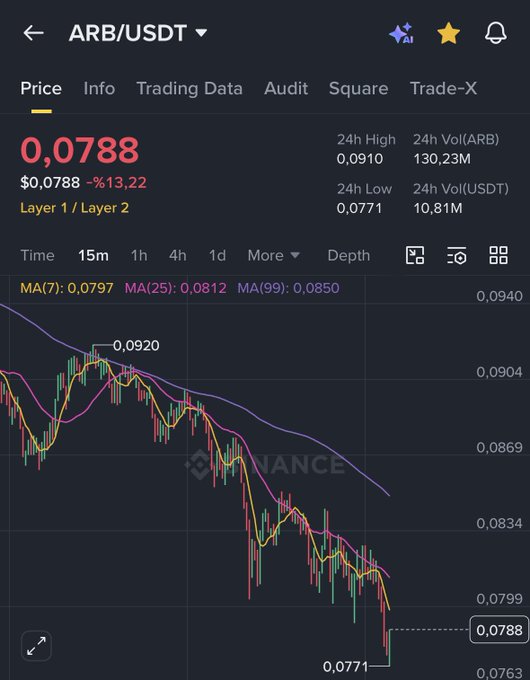Tap the 0,0940 price axis label
The height and width of the screenshot is (680, 530).
pyautogui.click(x=499, y=296)
